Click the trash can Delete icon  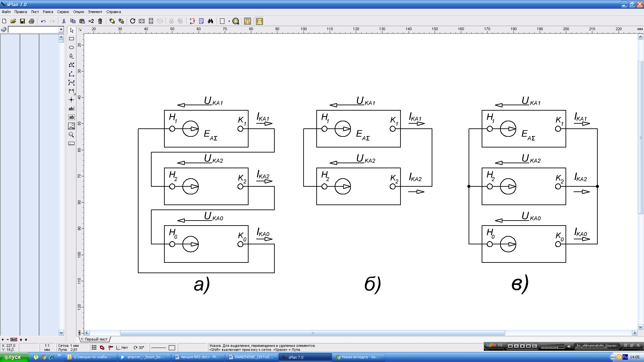pos(100,21)
